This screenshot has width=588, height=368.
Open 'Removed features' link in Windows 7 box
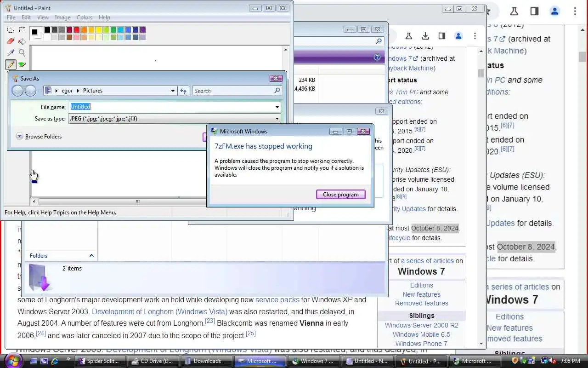422,303
